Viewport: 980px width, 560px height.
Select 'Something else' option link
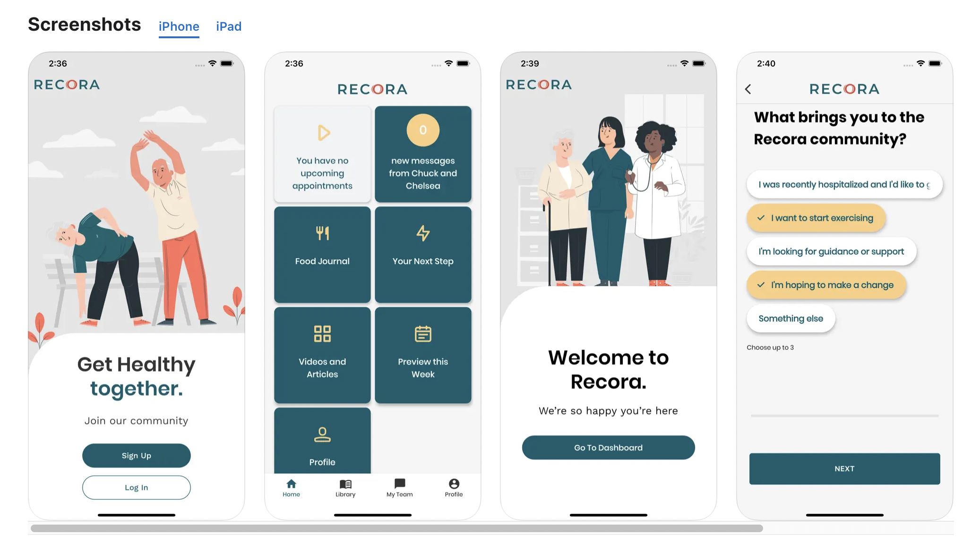coord(790,318)
